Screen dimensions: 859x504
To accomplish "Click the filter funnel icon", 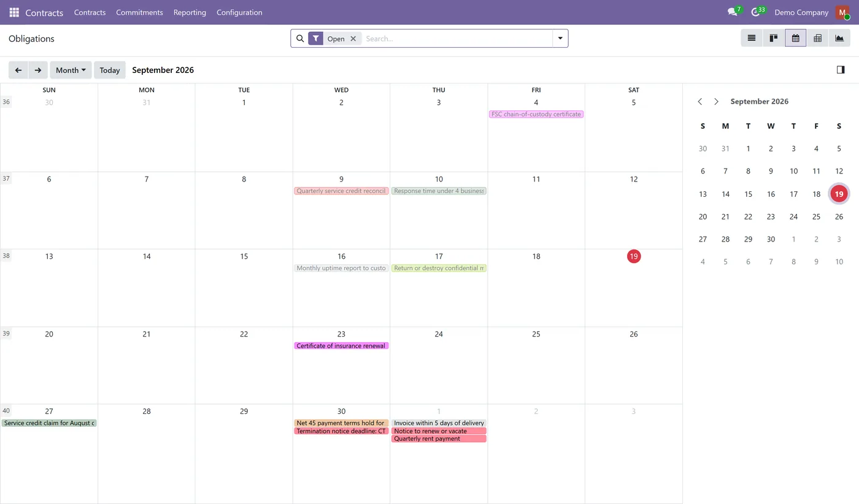I will tap(315, 39).
